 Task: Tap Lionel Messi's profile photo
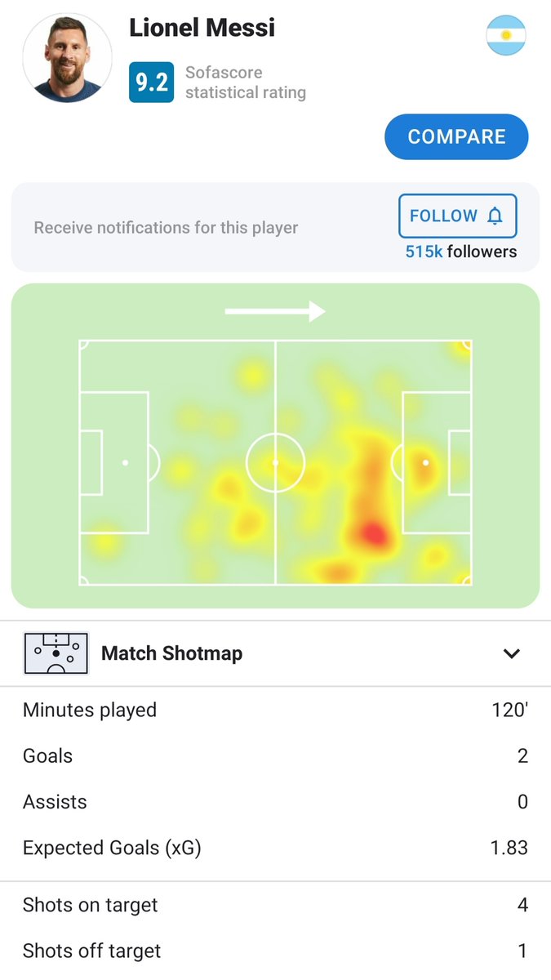(68, 57)
